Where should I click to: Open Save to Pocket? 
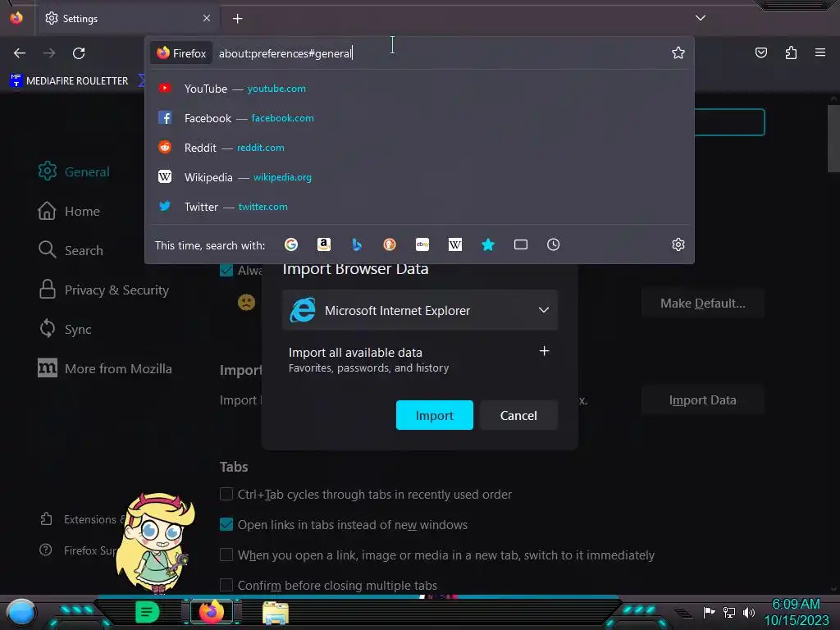click(x=760, y=52)
